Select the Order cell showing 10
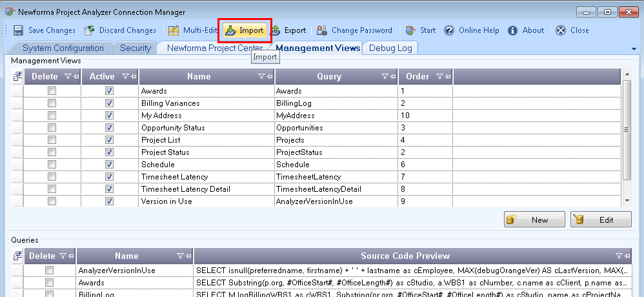 [x=425, y=116]
